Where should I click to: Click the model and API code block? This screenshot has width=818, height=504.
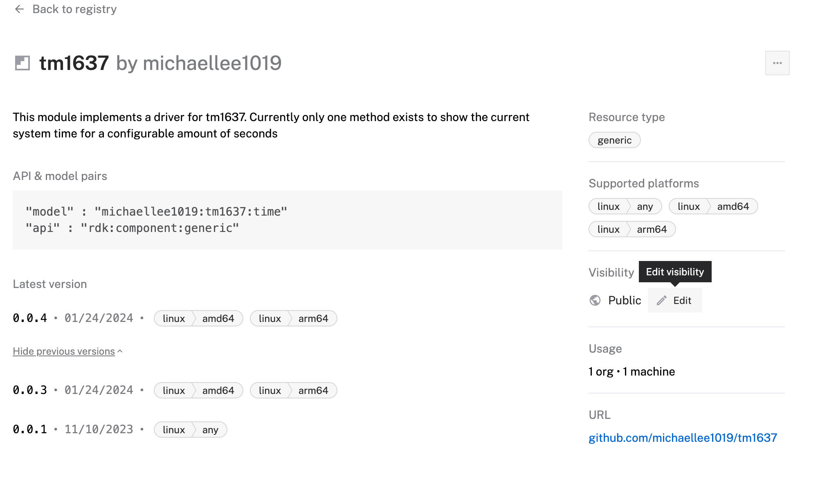[287, 220]
